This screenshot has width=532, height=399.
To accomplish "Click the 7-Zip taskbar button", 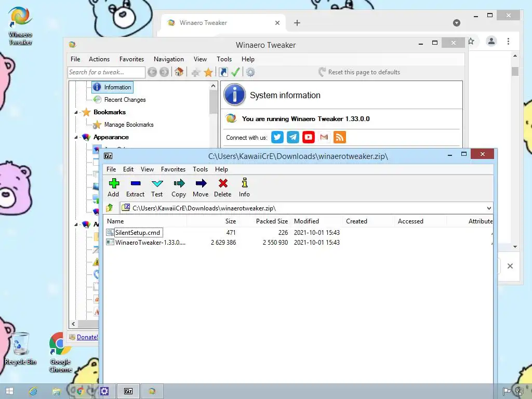I will click(x=128, y=391).
